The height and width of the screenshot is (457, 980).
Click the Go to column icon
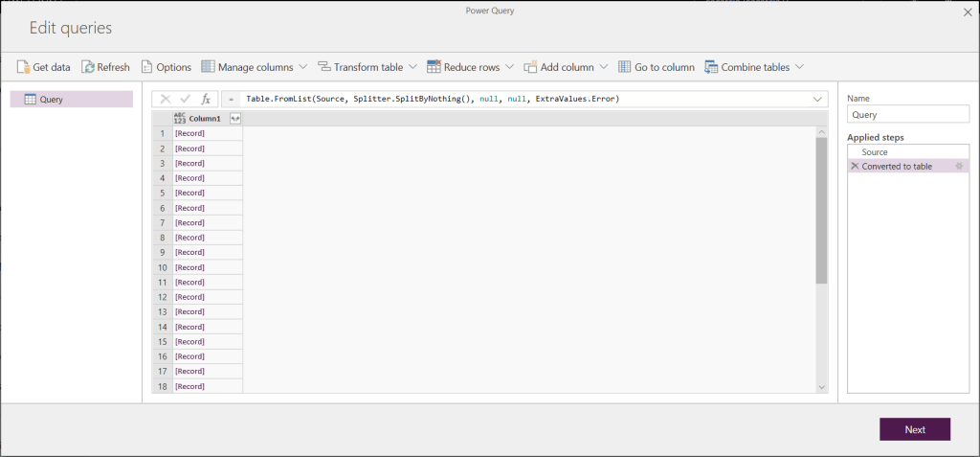625,67
